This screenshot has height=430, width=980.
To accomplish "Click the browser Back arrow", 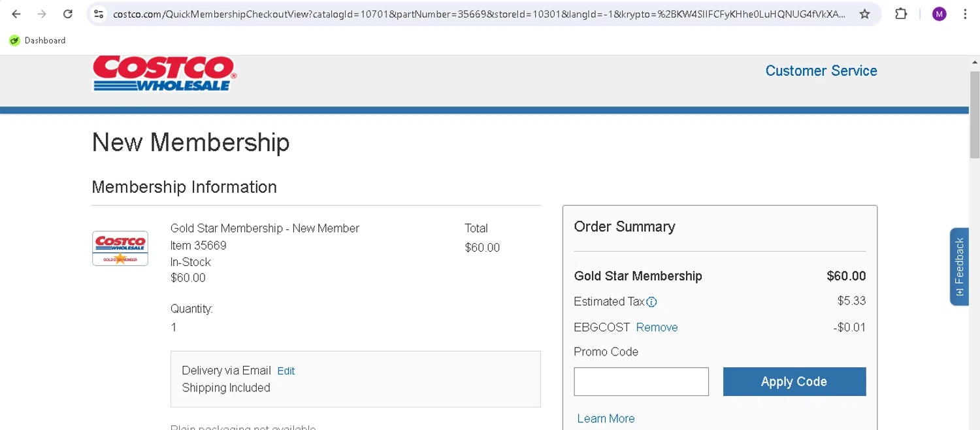I will point(16,14).
